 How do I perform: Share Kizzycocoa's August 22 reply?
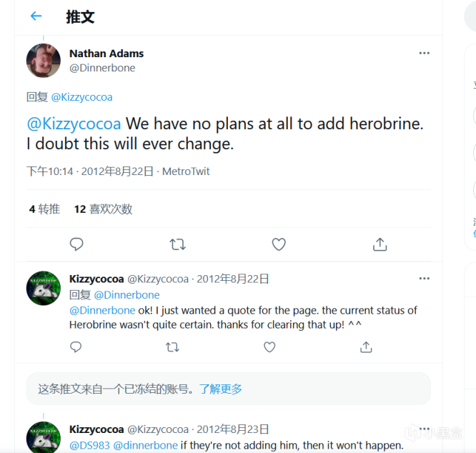(x=366, y=347)
